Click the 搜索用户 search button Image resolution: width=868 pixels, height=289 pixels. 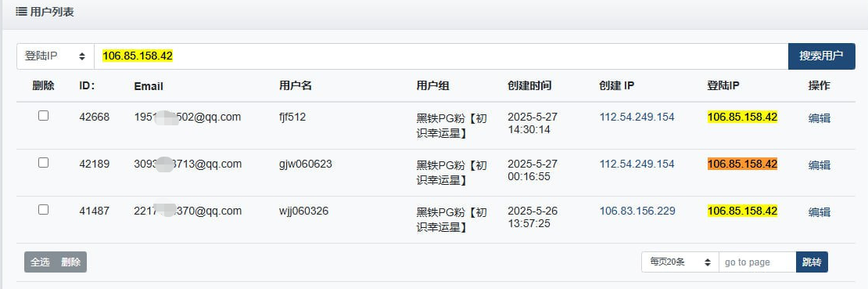[822, 56]
